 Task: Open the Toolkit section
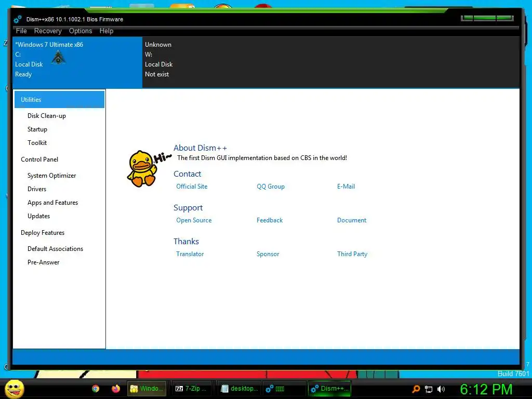point(37,143)
